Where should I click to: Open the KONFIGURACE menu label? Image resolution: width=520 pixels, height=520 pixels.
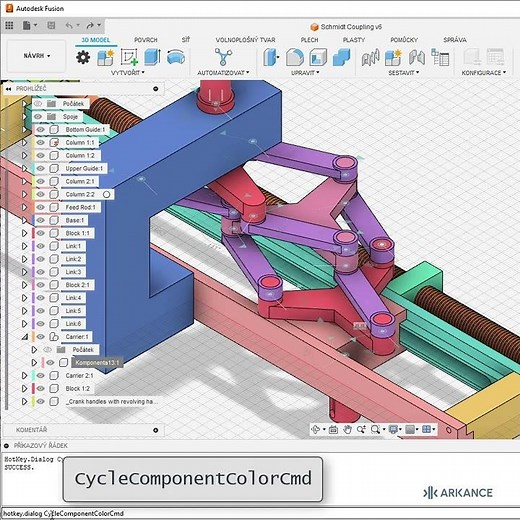click(484, 72)
